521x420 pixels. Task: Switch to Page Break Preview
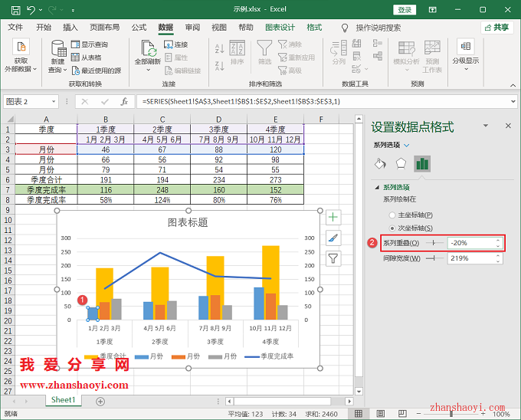click(x=402, y=414)
